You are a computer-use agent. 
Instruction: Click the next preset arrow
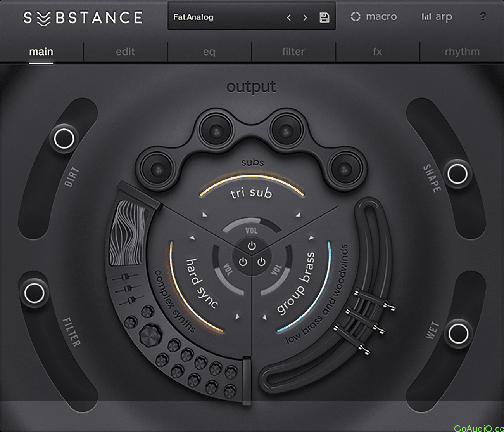pyautogui.click(x=305, y=17)
